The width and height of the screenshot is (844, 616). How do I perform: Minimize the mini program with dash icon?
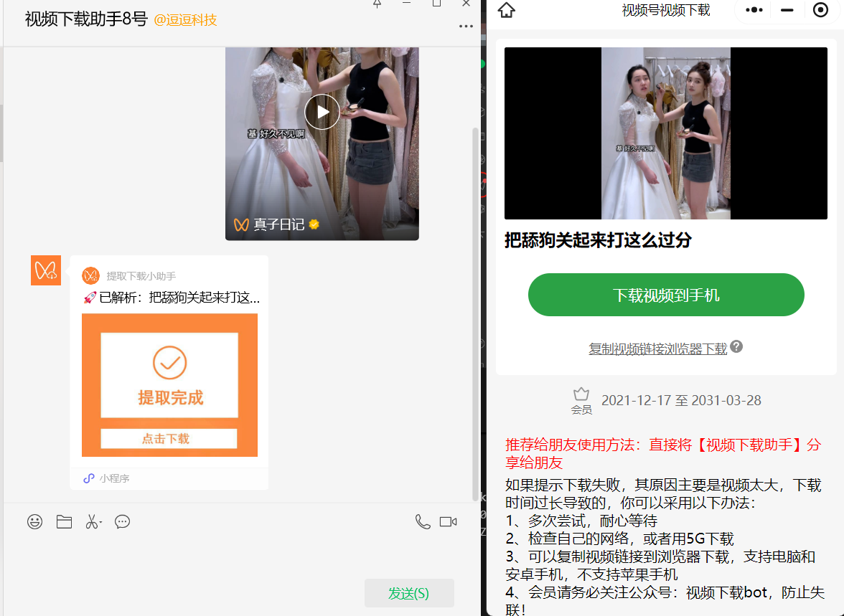(x=787, y=10)
